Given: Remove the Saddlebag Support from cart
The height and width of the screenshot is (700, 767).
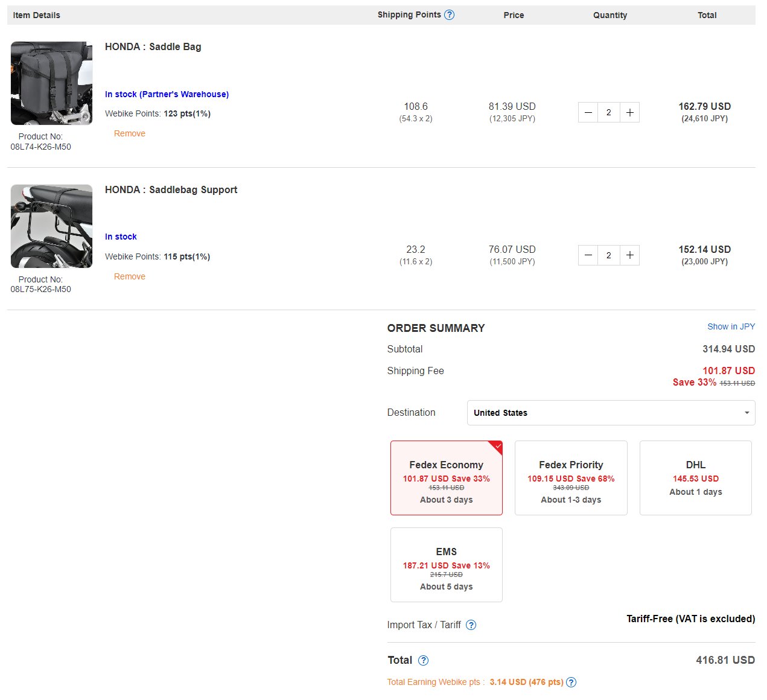Looking at the screenshot, I should [130, 276].
